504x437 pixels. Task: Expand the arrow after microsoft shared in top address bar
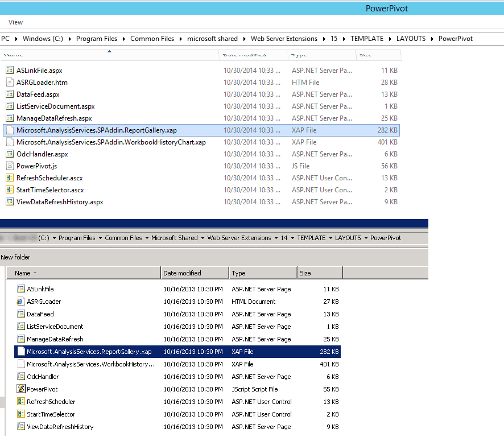click(x=244, y=39)
